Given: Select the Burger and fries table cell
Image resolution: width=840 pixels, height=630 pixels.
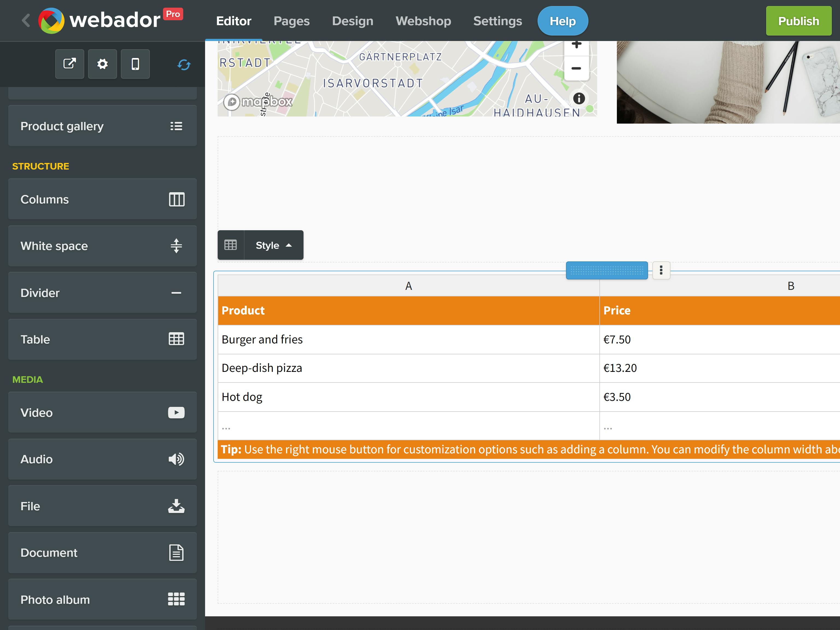Looking at the screenshot, I should 262,339.
